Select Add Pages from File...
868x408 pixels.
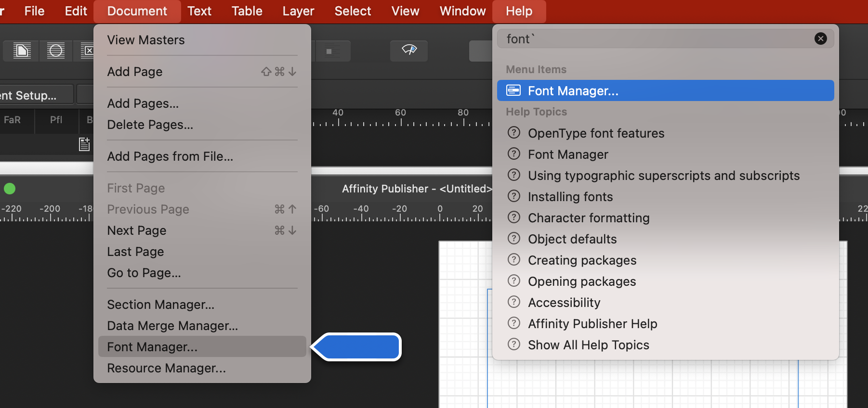coord(202,156)
